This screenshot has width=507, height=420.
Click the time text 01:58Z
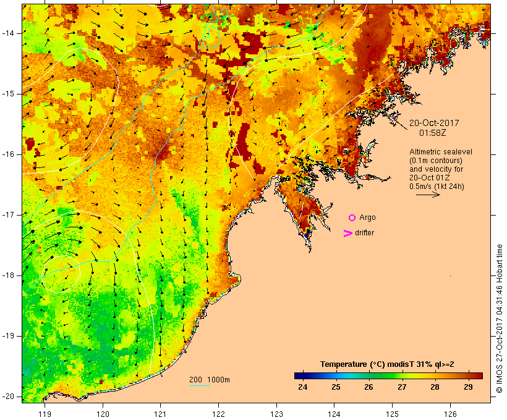(433, 133)
